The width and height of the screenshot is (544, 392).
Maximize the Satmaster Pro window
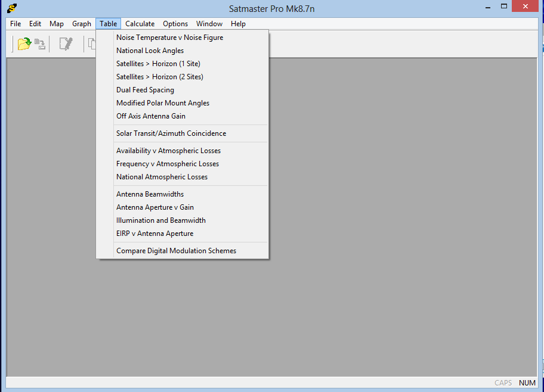(x=504, y=7)
